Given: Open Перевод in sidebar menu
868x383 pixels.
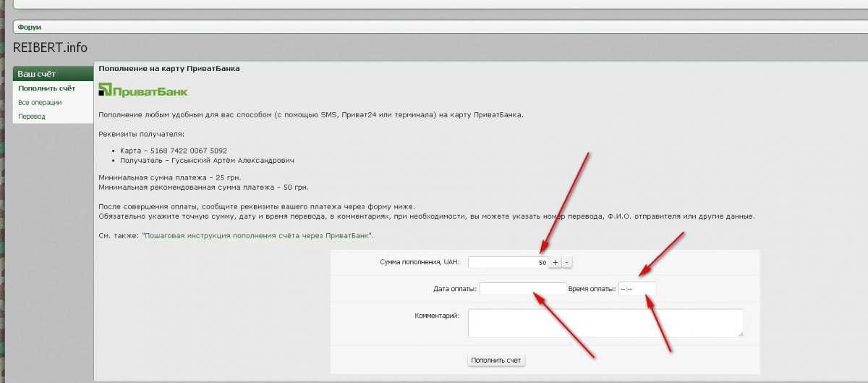Looking at the screenshot, I should [32, 116].
